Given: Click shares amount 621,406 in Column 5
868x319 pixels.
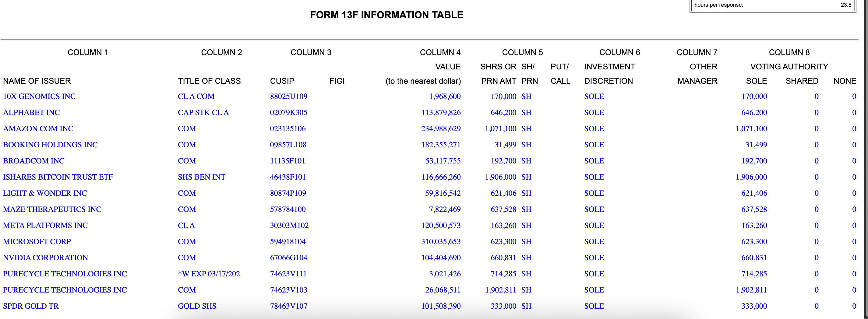Looking at the screenshot, I should pos(503,193).
